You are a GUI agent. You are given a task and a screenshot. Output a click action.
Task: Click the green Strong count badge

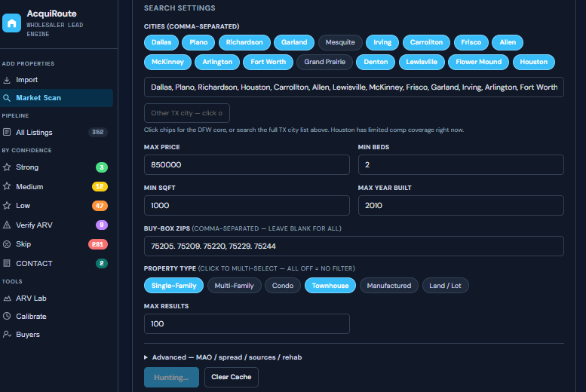(x=102, y=167)
